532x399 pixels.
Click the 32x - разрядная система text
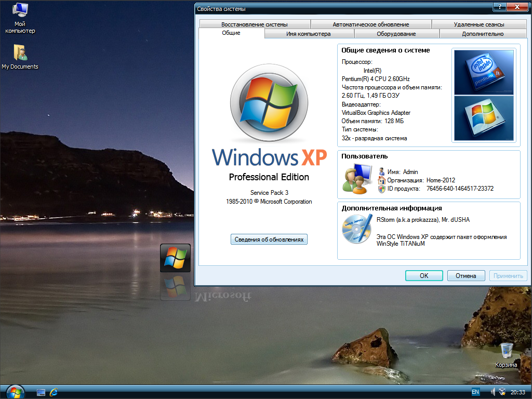tap(374, 138)
